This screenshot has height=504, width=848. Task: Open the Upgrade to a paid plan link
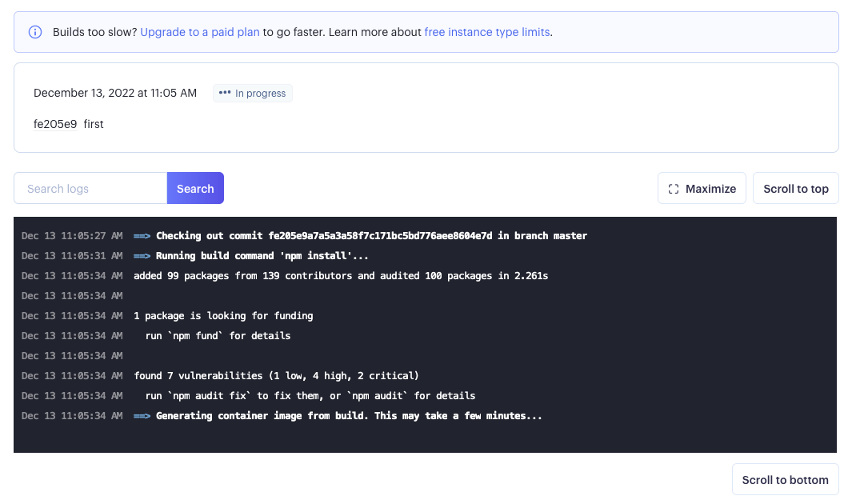[200, 33]
